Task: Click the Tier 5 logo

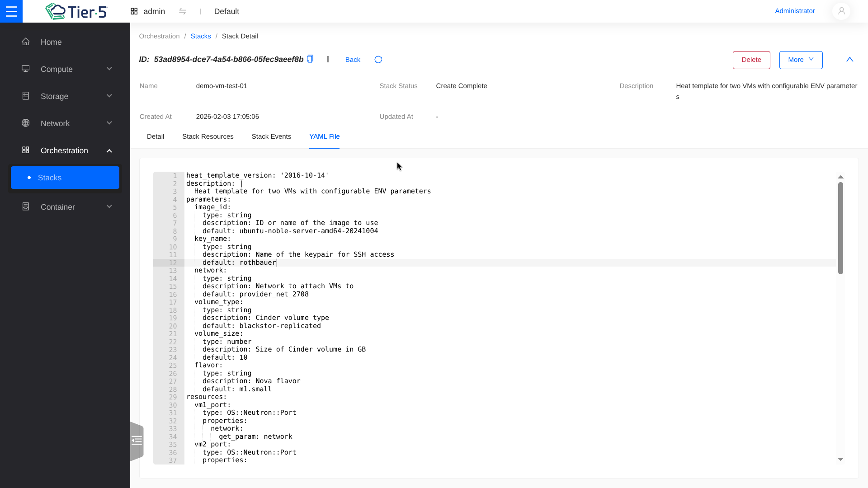Action: [76, 11]
